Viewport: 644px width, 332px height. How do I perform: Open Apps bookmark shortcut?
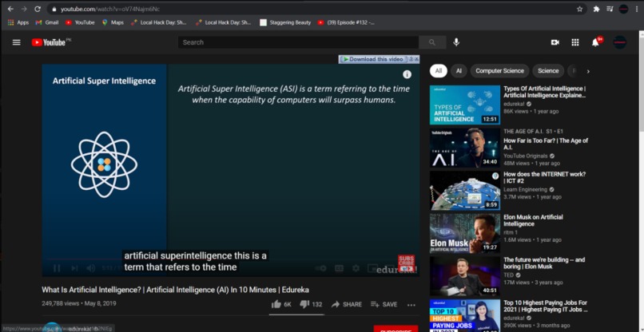coord(18,22)
